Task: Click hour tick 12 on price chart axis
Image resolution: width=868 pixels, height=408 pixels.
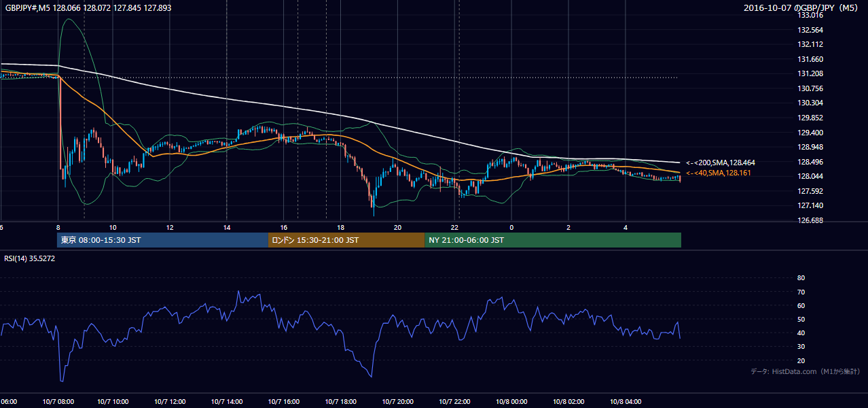Action: coord(170,227)
